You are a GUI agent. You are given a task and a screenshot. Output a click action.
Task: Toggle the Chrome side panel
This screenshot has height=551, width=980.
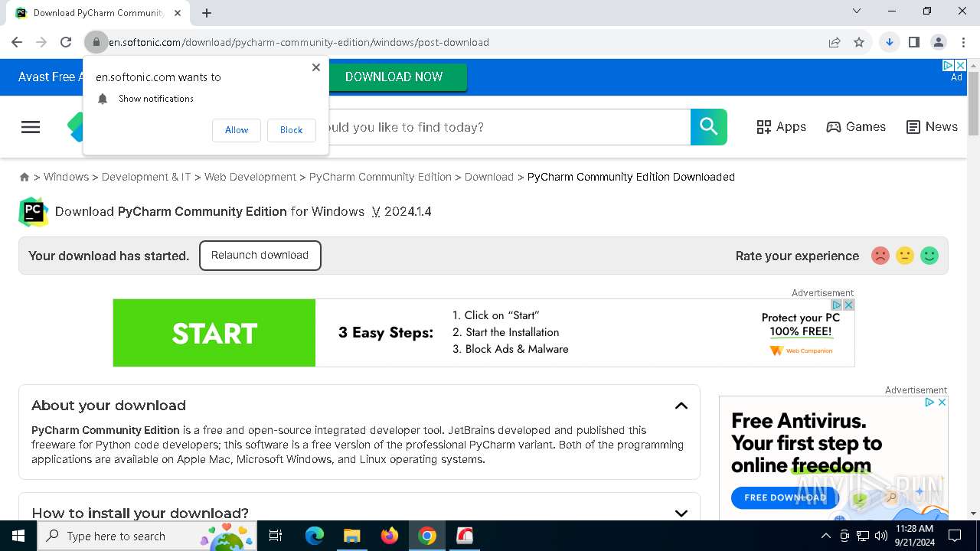(913, 42)
